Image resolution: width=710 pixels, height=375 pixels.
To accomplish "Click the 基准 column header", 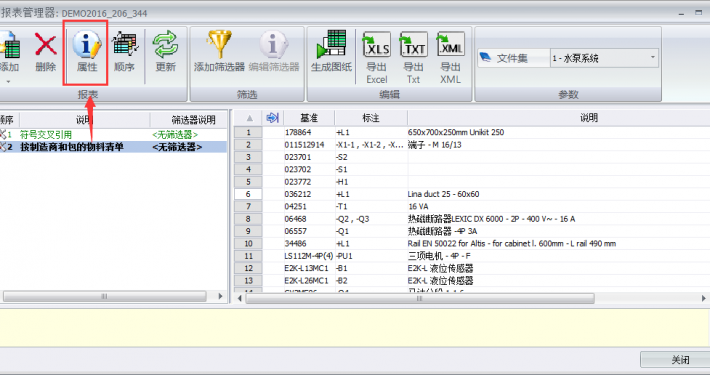I will pos(309,118).
